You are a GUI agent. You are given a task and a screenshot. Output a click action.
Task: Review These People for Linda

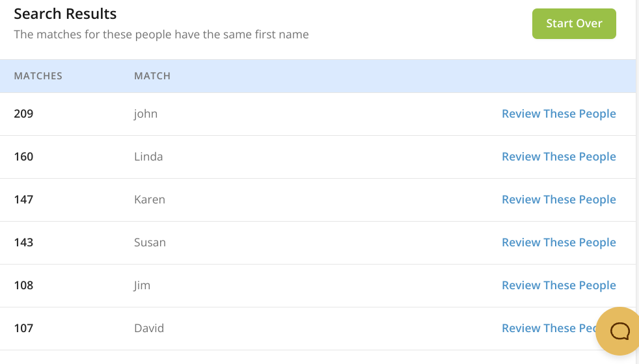558,157
